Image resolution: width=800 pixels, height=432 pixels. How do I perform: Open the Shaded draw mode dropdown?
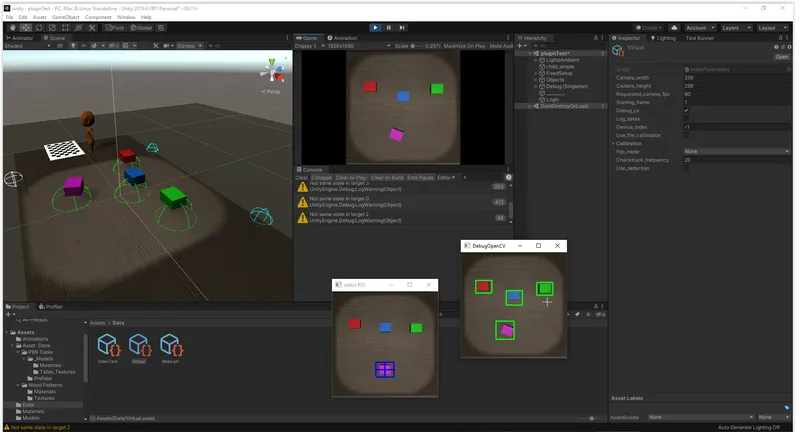click(28, 45)
